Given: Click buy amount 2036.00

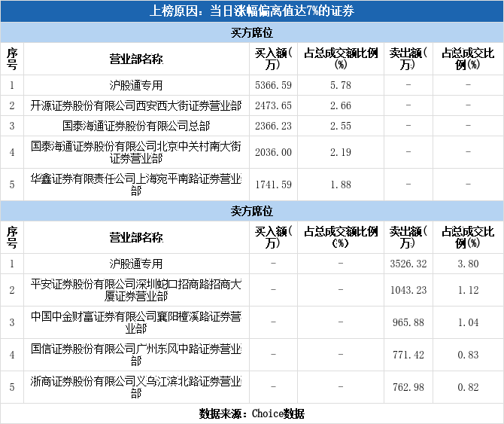Looking at the screenshot, I should 273,152.
